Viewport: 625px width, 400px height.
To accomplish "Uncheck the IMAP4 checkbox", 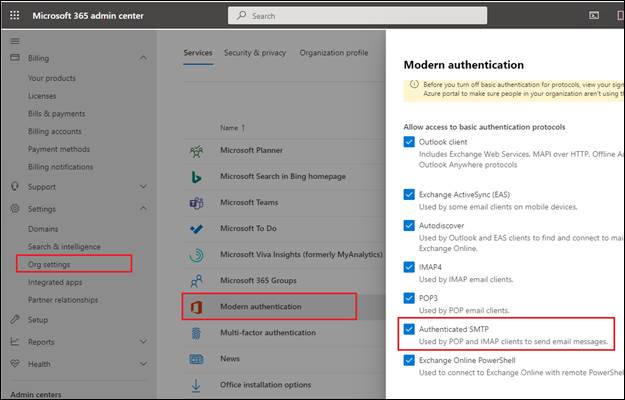I will coord(409,267).
